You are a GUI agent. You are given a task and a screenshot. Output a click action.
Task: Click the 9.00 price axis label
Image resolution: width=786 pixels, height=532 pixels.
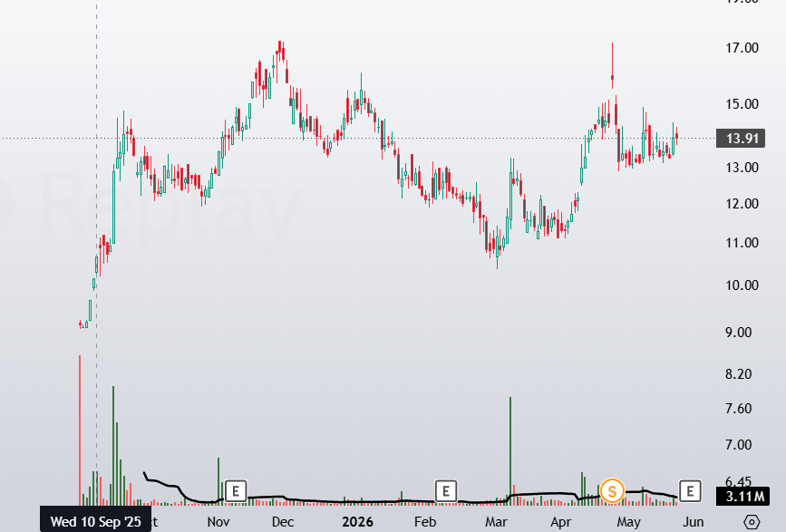tap(738, 333)
